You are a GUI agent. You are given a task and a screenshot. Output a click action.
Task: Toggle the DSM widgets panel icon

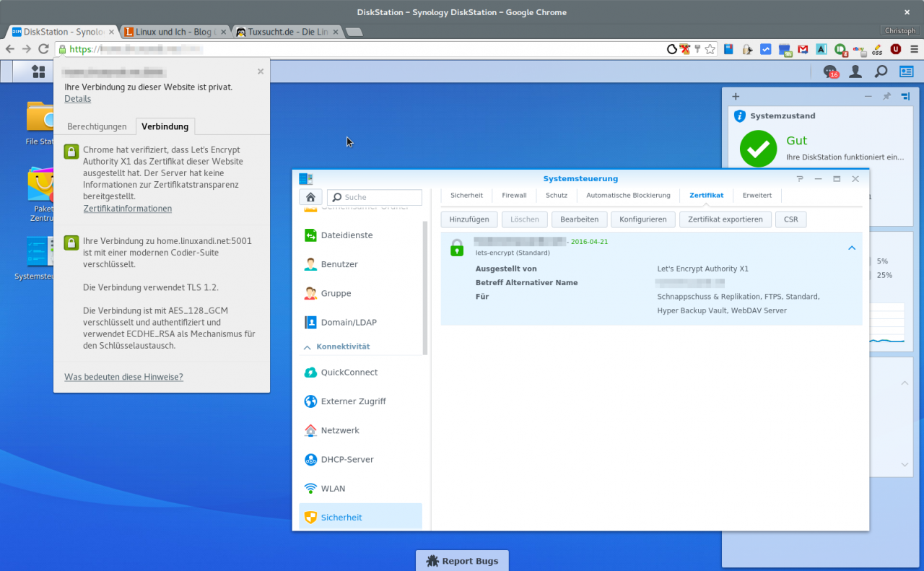(906, 71)
